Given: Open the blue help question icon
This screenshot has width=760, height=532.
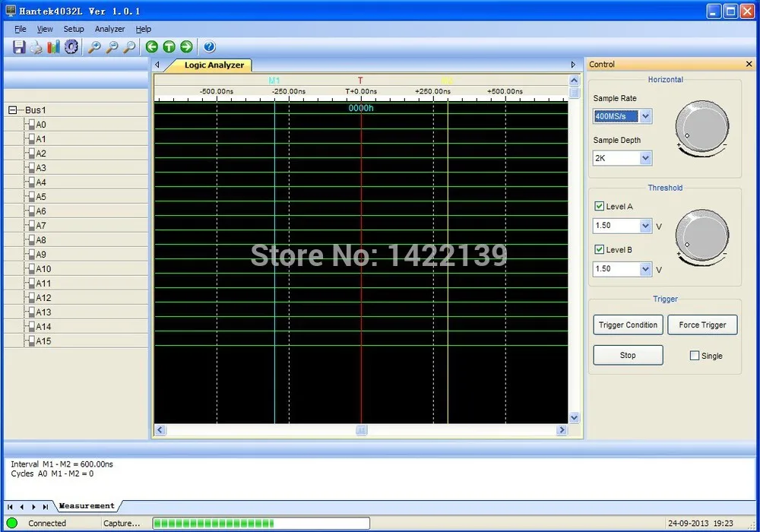Looking at the screenshot, I should 210,46.
